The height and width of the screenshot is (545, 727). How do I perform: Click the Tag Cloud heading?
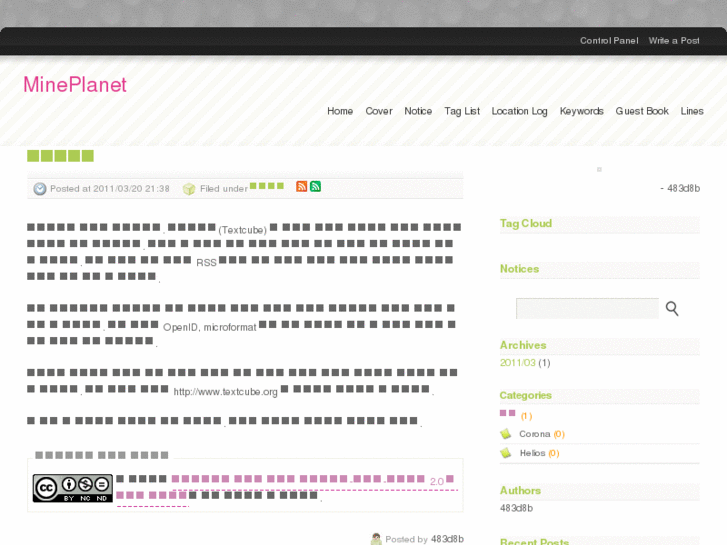coord(526,224)
